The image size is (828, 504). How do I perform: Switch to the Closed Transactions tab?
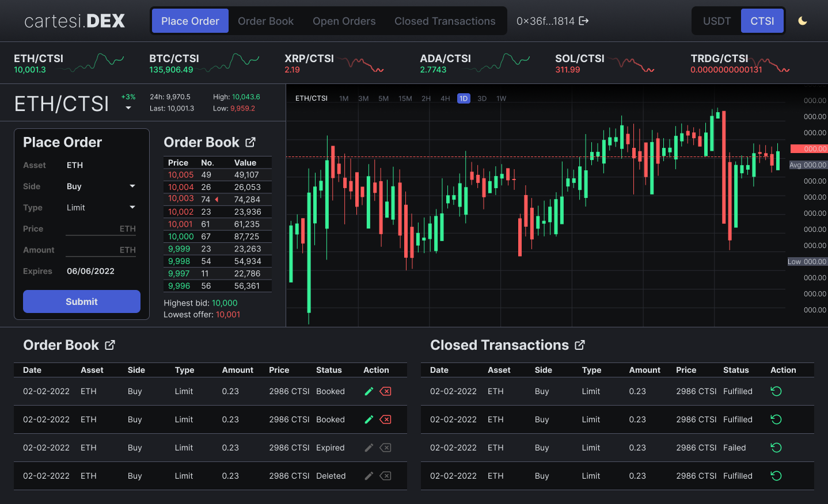pos(445,21)
